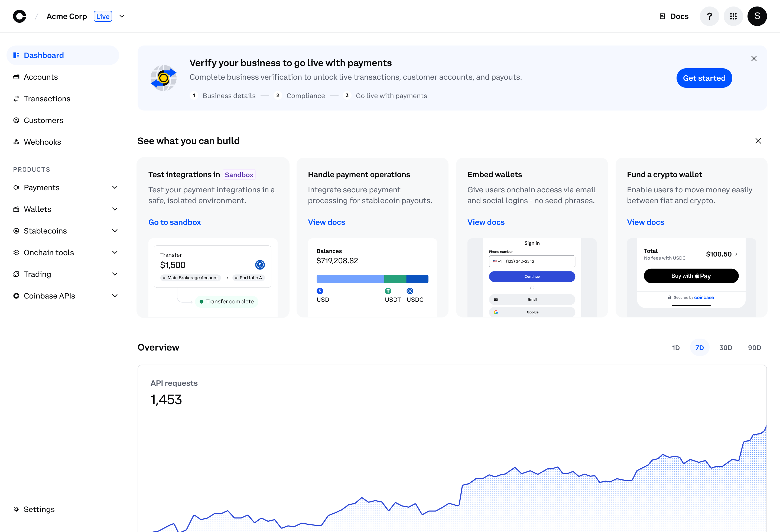
Task: Select the 7D time range
Action: (700, 348)
